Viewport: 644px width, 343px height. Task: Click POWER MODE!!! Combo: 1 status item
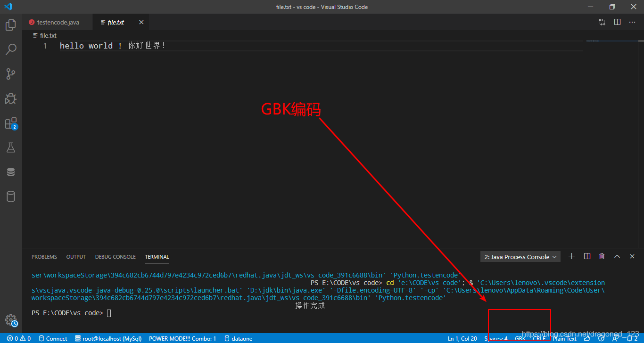pyautogui.click(x=182, y=338)
